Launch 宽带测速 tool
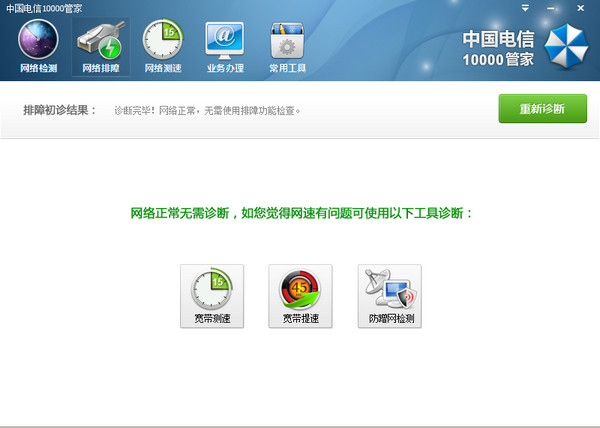Screen dimensions: 600x428 (212, 296)
